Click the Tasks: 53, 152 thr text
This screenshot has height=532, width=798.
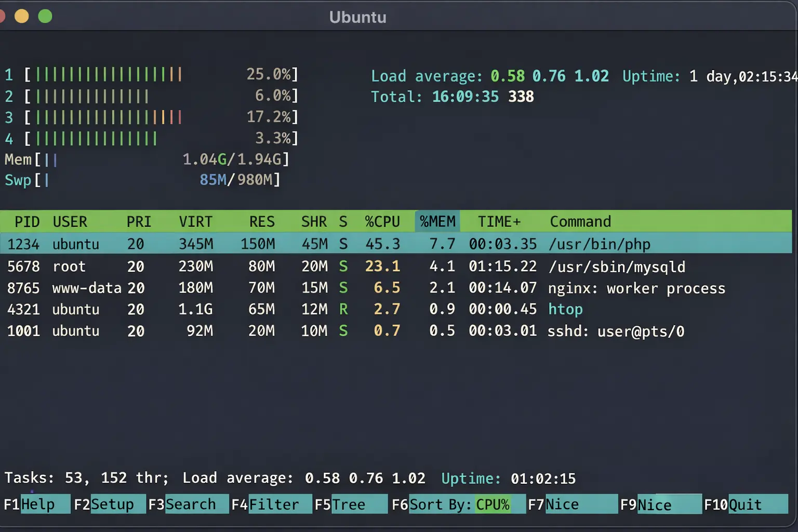click(86, 478)
